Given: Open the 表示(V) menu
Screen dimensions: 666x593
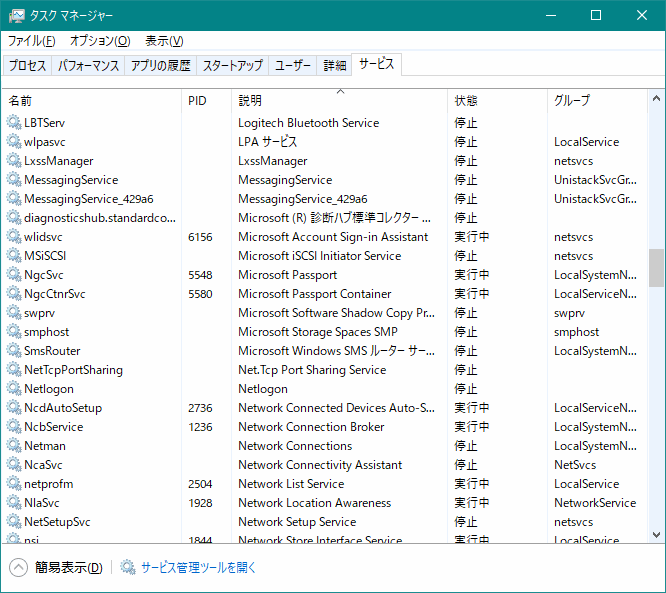Looking at the screenshot, I should point(164,41).
